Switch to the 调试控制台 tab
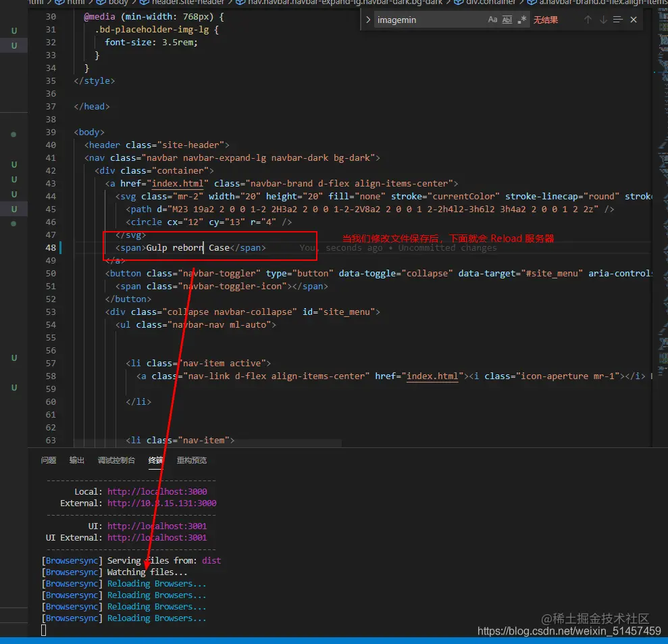The height and width of the screenshot is (644, 668). (x=116, y=460)
